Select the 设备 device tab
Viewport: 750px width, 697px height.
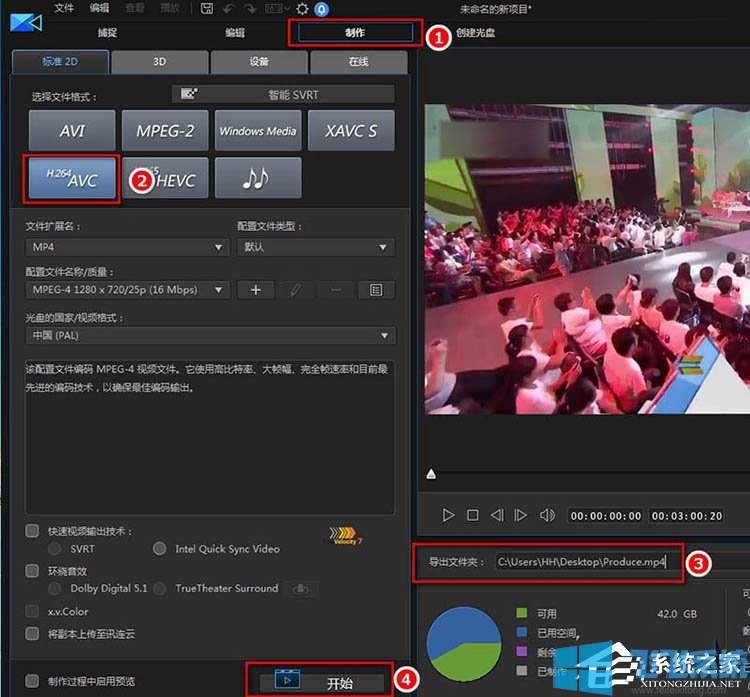pyautogui.click(x=259, y=62)
